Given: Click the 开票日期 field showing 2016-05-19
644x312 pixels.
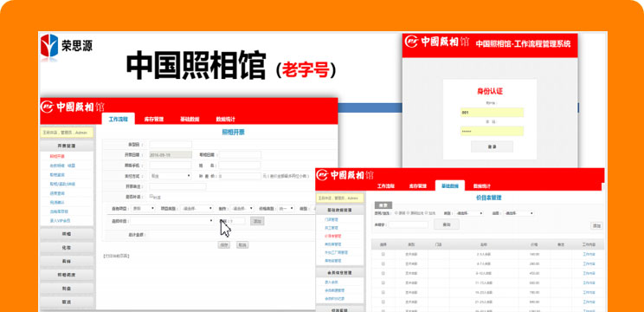Looking at the screenshot, I should 171,155.
